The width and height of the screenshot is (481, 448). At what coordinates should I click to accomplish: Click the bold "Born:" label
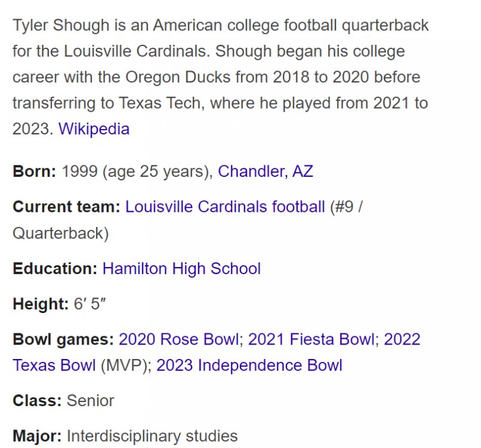coord(34,172)
